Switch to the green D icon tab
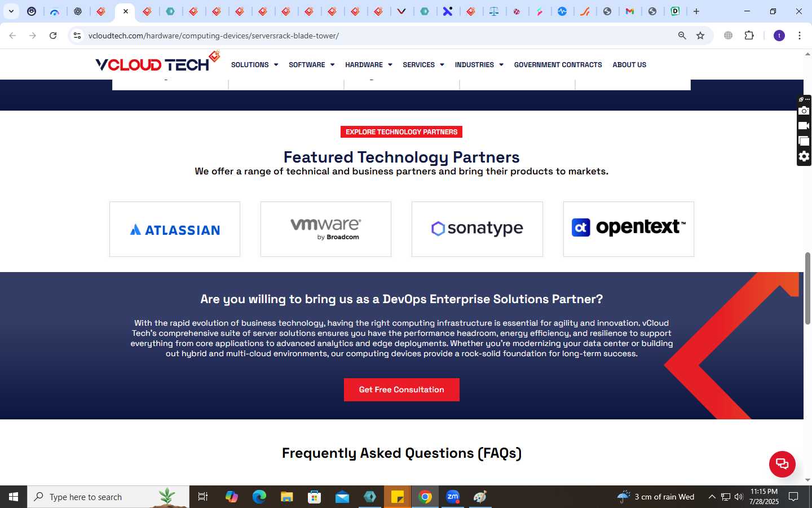The width and height of the screenshot is (812, 508). coord(675,11)
